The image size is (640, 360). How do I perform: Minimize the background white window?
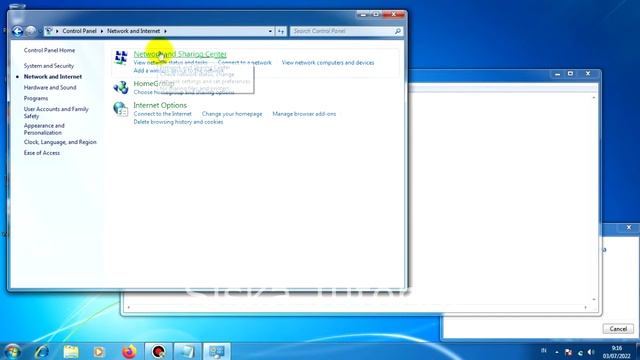click(558, 74)
